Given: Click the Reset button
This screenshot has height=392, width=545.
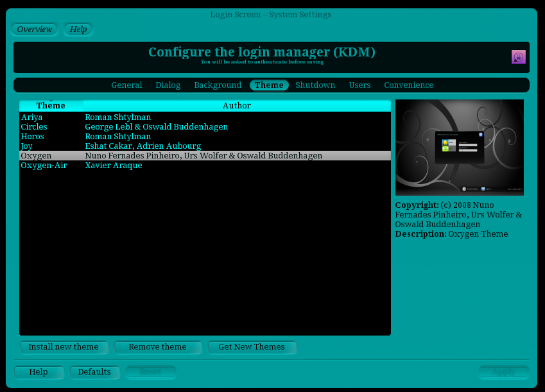Looking at the screenshot, I should pyautogui.click(x=150, y=372).
